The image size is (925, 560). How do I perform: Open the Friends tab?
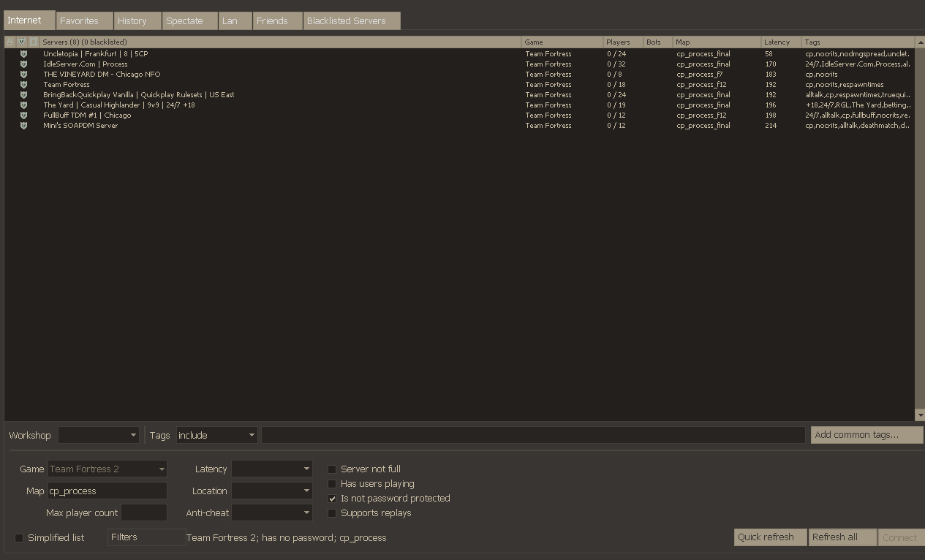point(277,21)
